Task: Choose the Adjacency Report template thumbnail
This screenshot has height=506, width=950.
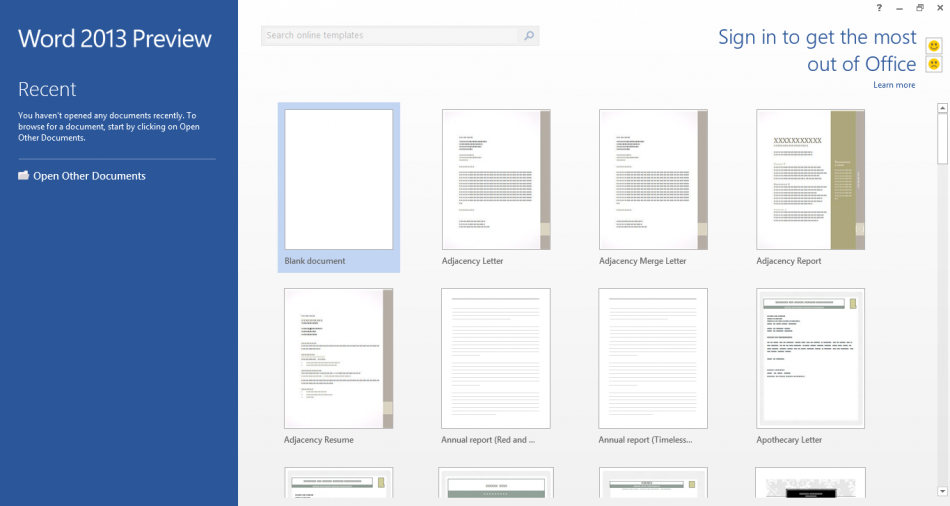Action: pos(811,179)
